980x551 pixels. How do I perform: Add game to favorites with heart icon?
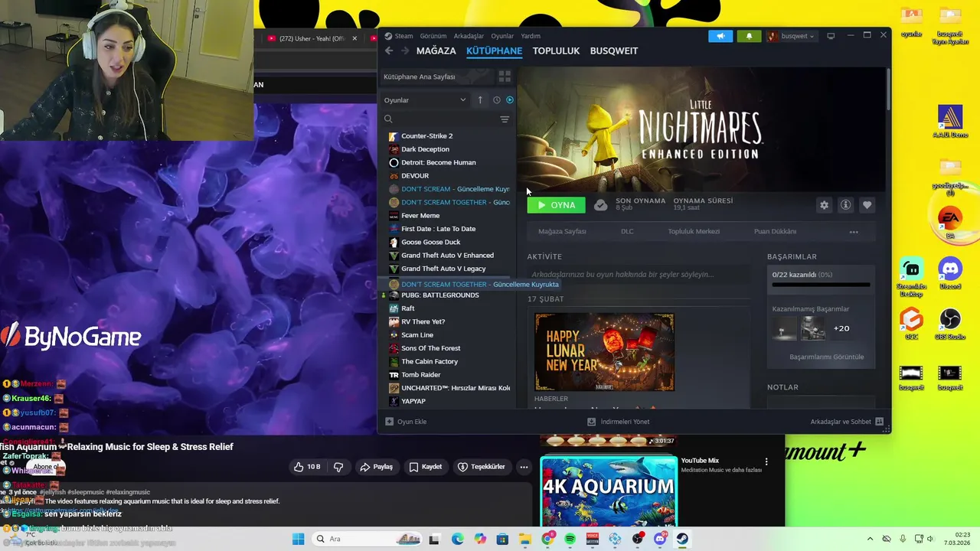(867, 205)
